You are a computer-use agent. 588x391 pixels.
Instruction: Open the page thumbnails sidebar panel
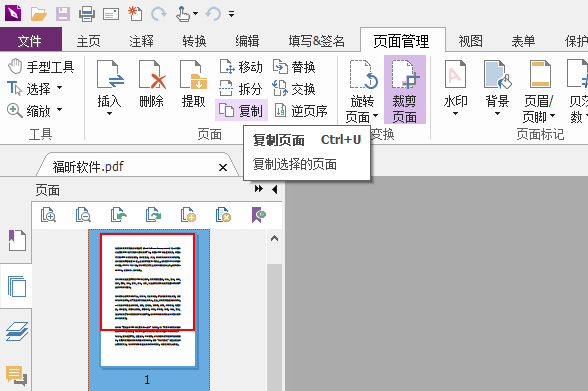coord(17,286)
